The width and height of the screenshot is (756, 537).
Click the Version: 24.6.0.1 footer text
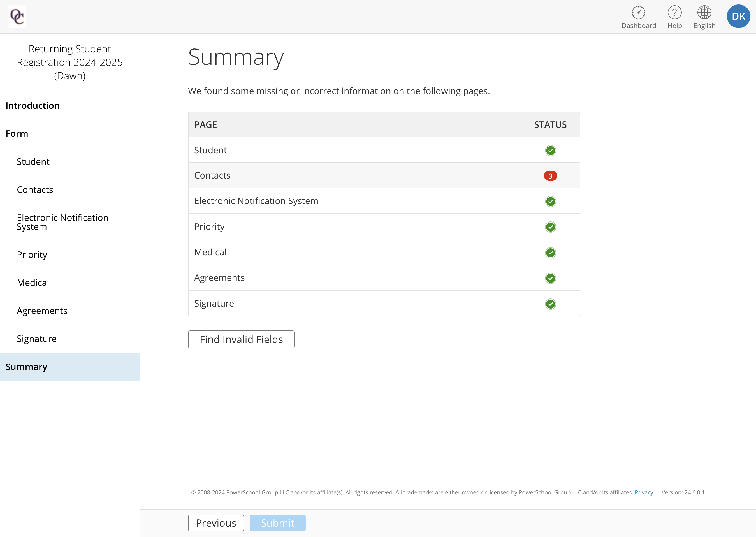point(683,492)
